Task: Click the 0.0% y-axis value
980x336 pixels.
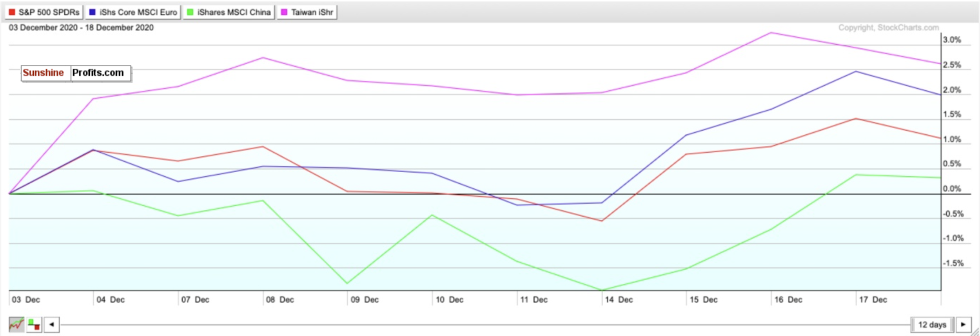Action: click(952, 189)
